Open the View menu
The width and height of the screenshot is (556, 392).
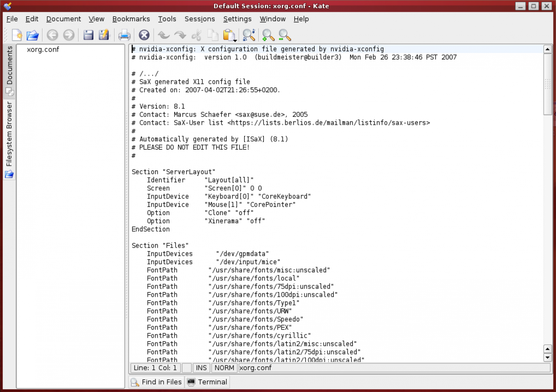point(96,19)
